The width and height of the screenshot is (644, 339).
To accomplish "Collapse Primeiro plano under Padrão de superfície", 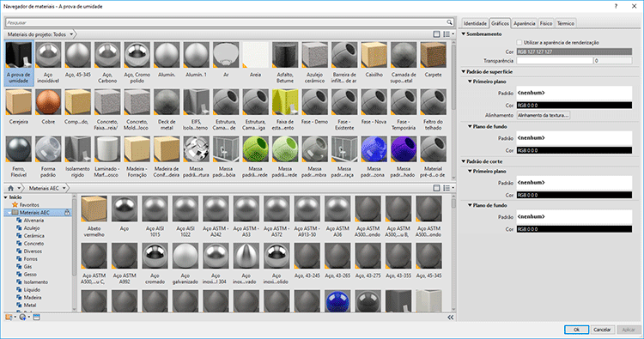I will (x=470, y=82).
